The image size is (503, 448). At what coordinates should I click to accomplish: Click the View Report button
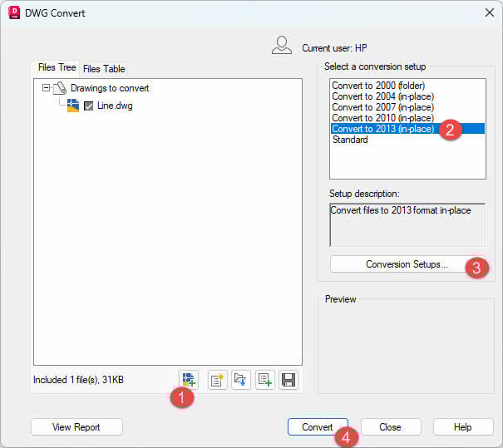tap(76, 427)
